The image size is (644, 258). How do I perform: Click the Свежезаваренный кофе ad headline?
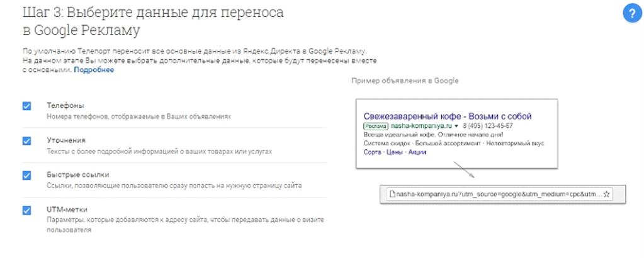pos(448,116)
